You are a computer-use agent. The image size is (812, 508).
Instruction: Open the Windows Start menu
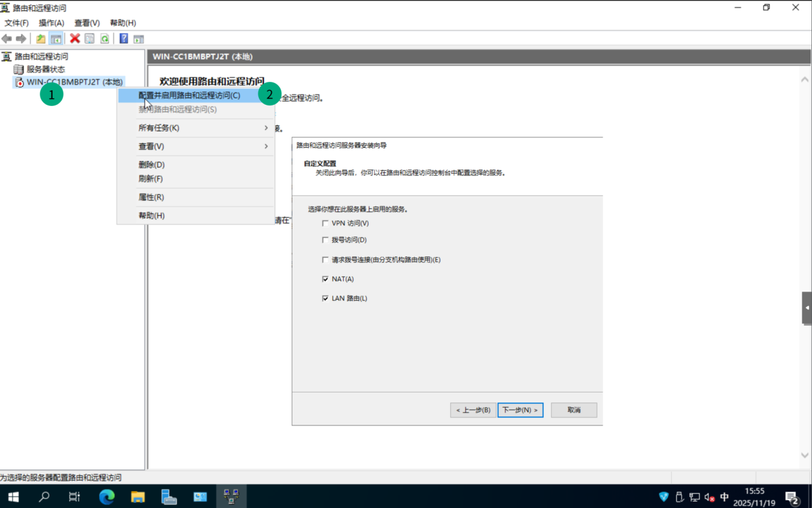(13, 497)
